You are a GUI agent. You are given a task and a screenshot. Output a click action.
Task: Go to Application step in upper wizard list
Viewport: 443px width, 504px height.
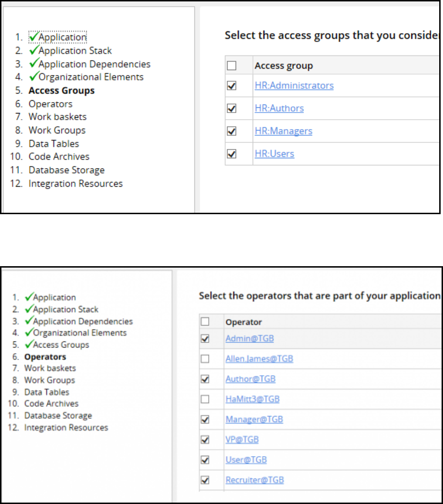pos(62,37)
